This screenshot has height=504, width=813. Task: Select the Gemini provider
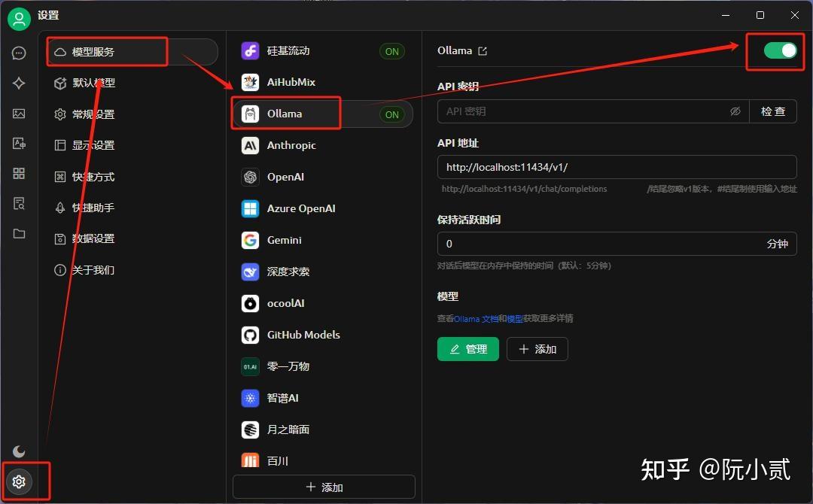[x=323, y=241]
